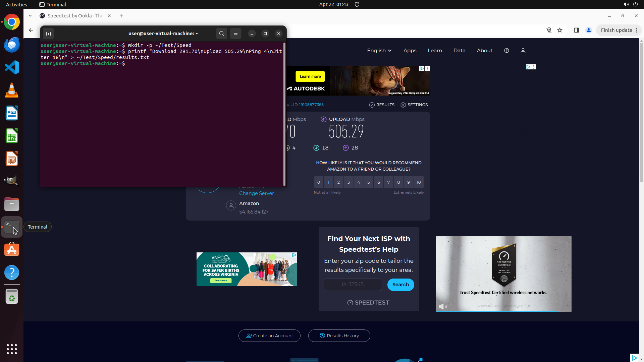Click the terminal search icon
The image size is (644, 362).
click(221, 34)
